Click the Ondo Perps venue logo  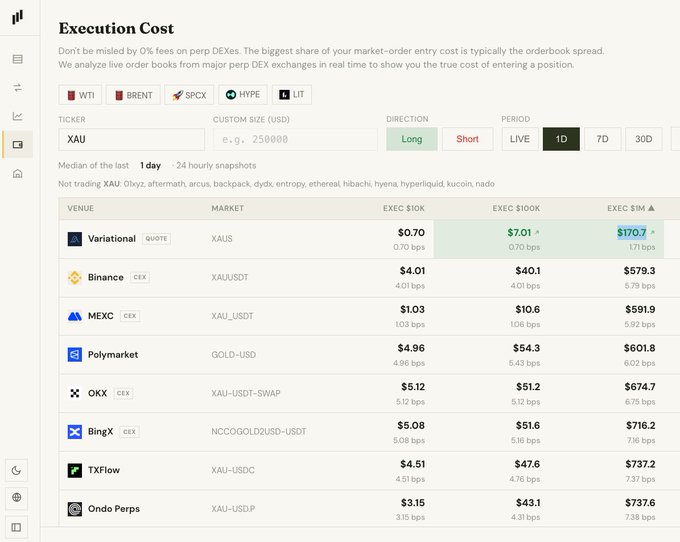coord(75,509)
